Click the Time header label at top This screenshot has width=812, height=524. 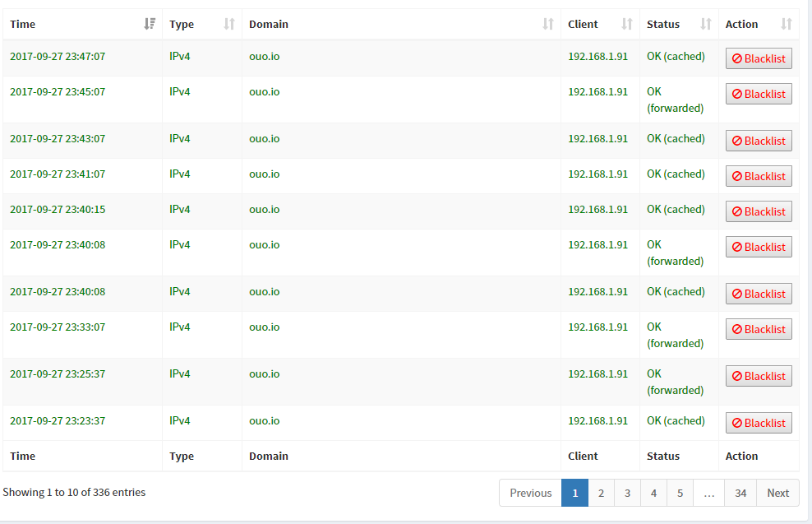(23, 24)
